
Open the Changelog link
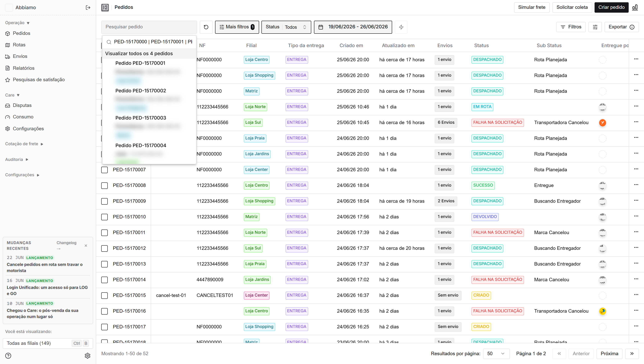(66, 245)
